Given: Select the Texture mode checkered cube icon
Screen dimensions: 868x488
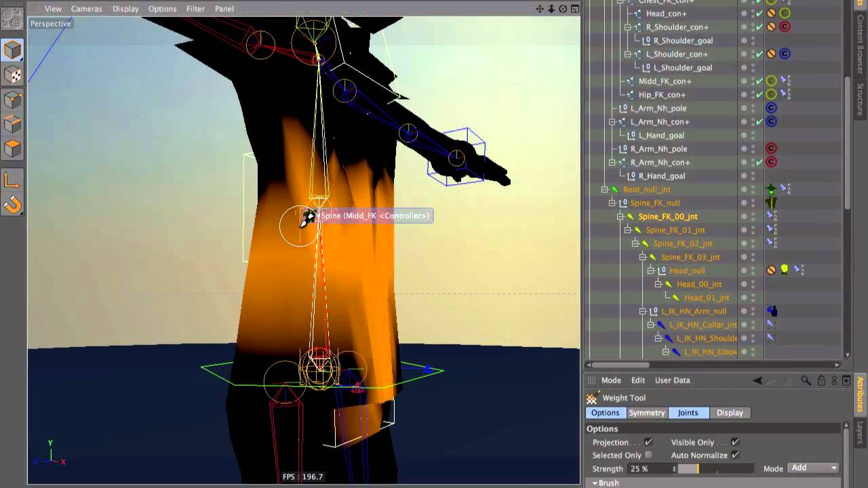Looking at the screenshot, I should [12, 75].
